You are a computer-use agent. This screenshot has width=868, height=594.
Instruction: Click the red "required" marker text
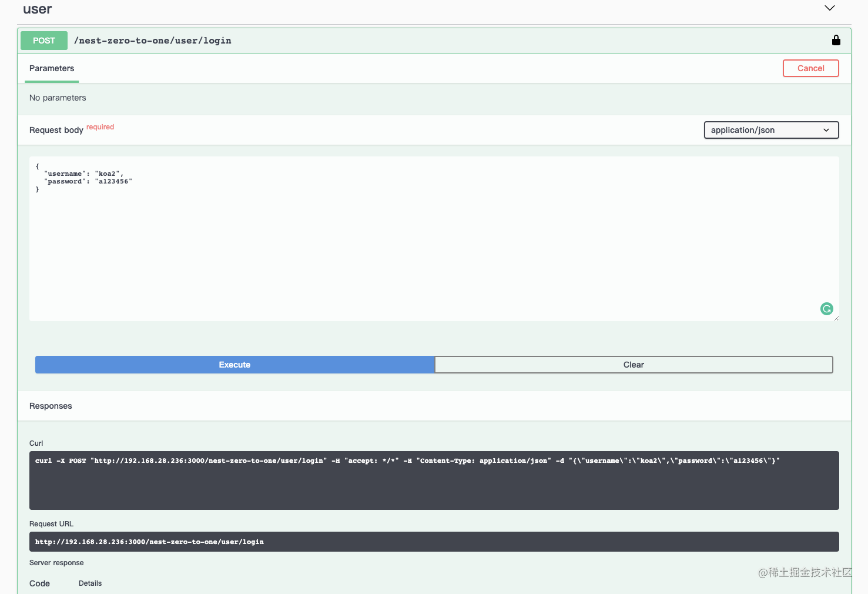[100, 127]
